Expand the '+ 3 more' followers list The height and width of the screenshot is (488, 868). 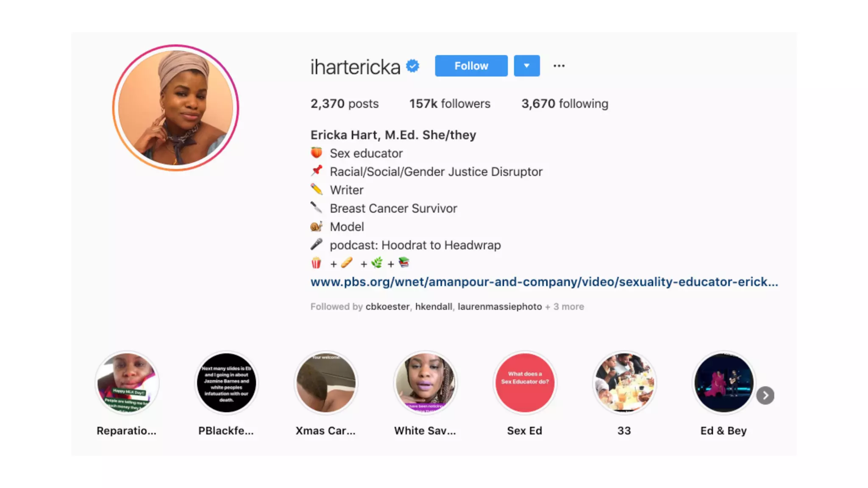(x=565, y=307)
